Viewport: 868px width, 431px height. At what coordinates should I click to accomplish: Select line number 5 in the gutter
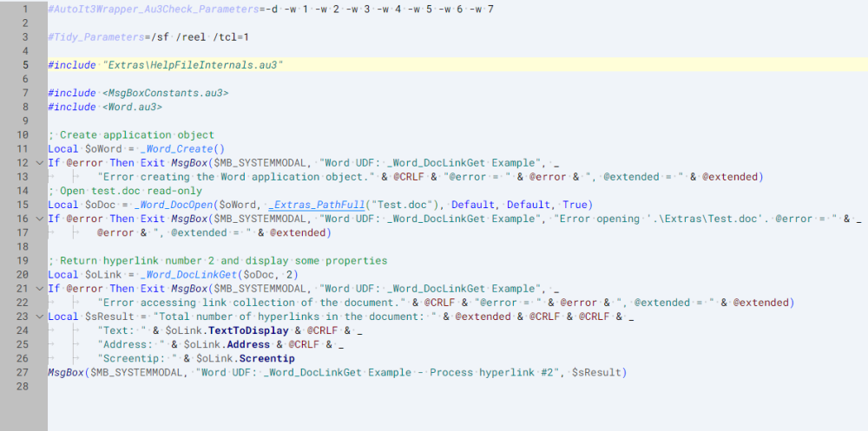[25, 65]
